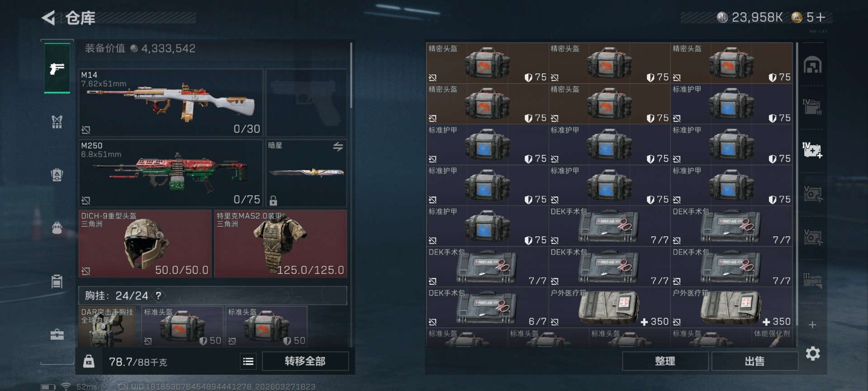
Task: Toggle the lock icon under 暗星 knife
Action: click(x=274, y=200)
